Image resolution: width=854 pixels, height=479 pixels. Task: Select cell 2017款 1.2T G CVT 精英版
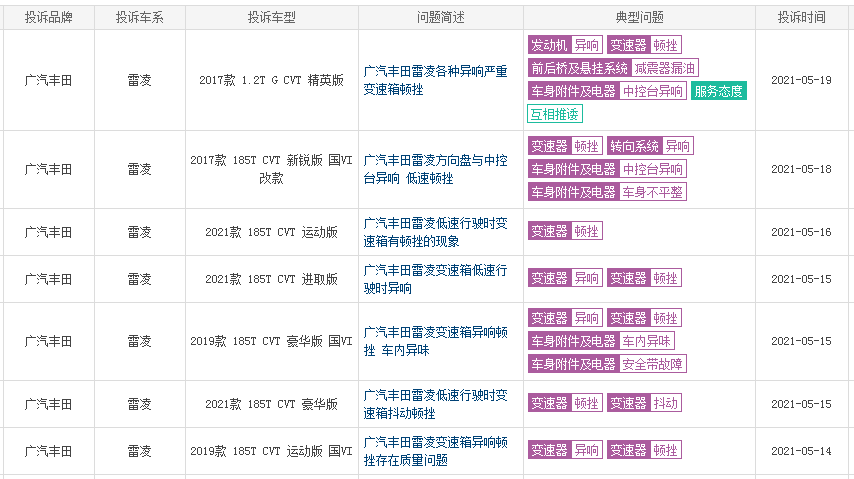pos(272,80)
